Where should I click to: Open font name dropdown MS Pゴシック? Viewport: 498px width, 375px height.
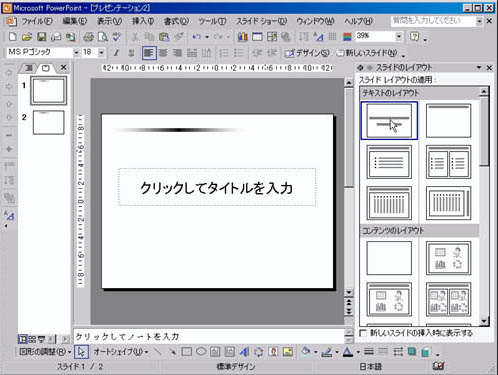click(x=76, y=53)
